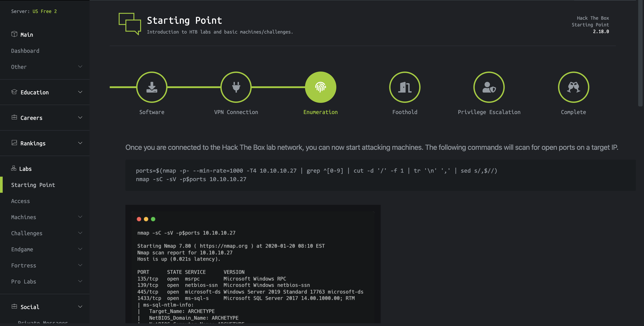Click the Starting Point chat bubbles logo

[x=129, y=24]
